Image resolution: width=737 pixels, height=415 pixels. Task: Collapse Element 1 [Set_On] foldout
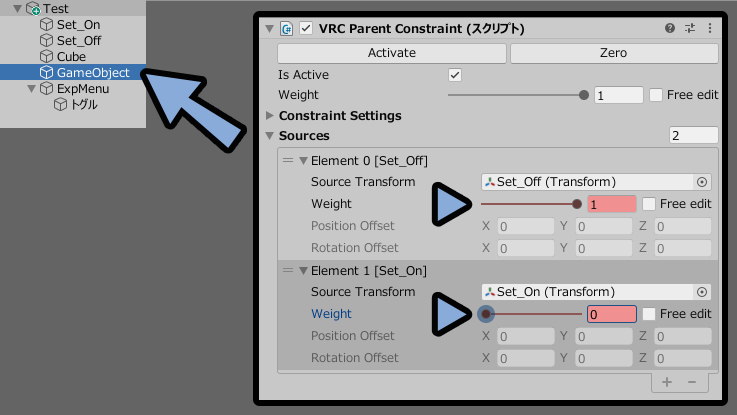coord(304,271)
